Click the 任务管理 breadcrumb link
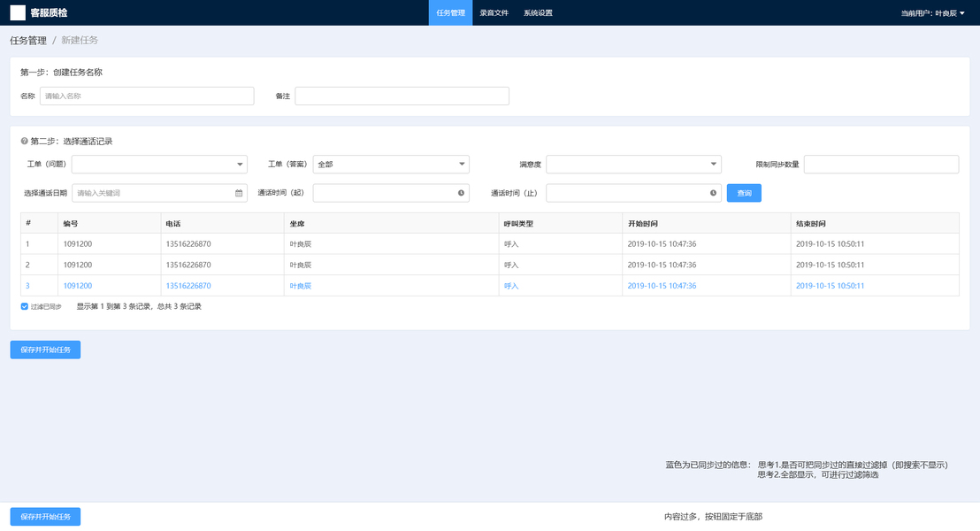The width and height of the screenshot is (980, 531). tap(28, 41)
